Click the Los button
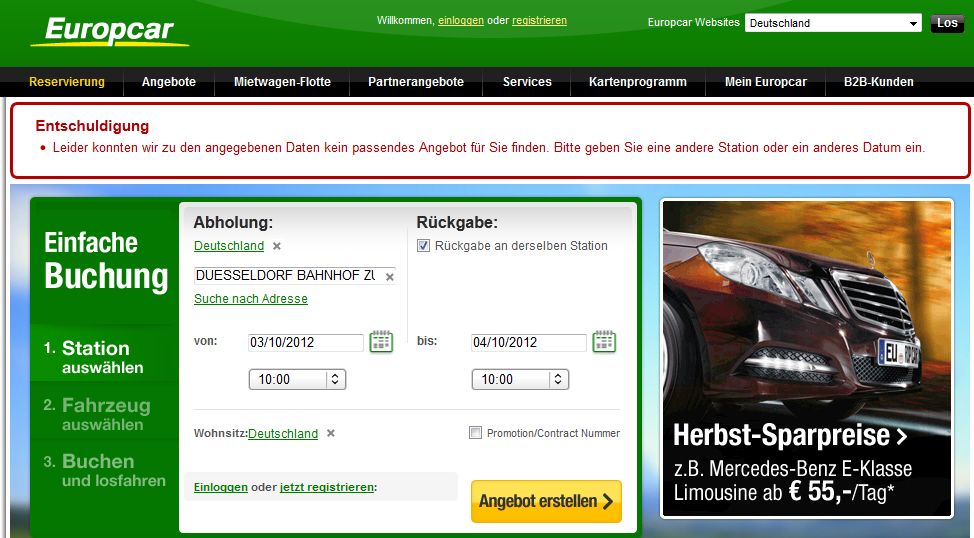Screen dimensions: 974x538 (x=946, y=23)
